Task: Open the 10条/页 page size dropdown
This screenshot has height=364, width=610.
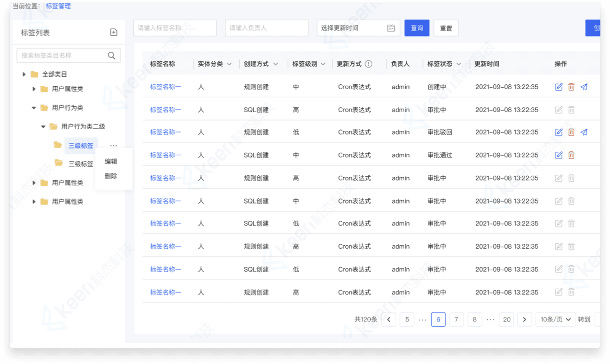Action: 555,319
